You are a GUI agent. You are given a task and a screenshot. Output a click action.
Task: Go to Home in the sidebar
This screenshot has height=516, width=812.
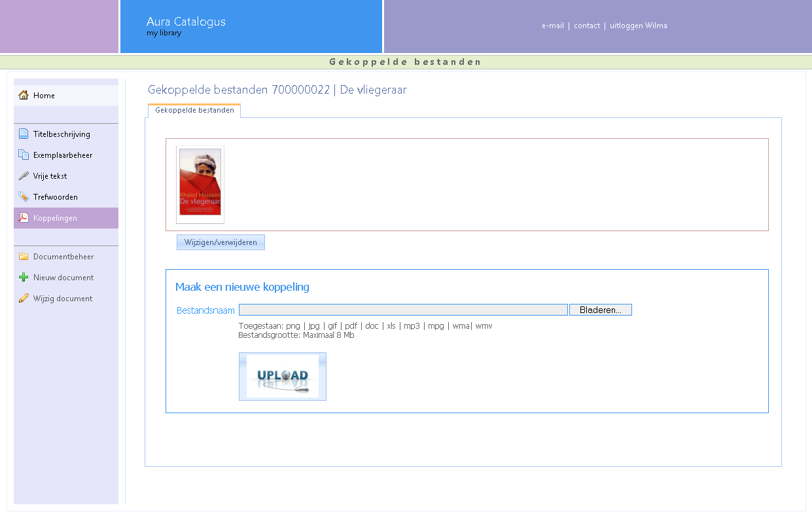click(44, 96)
